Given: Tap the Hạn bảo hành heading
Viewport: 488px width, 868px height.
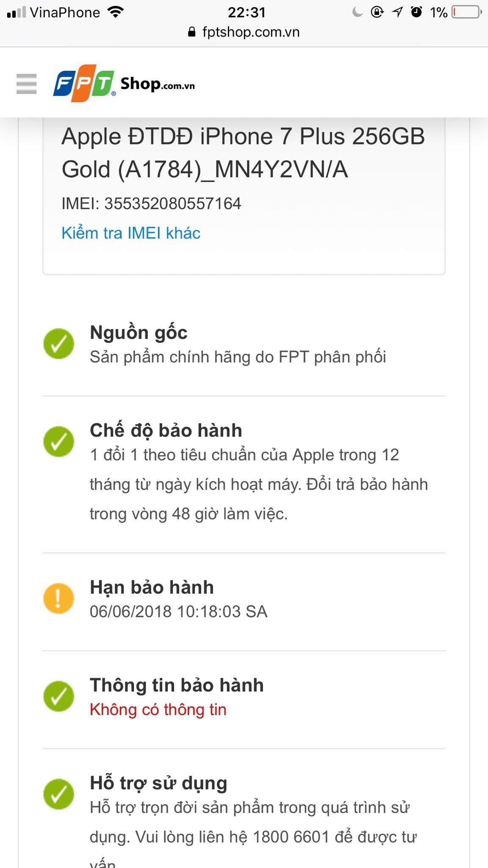Looking at the screenshot, I should pyautogui.click(x=152, y=587).
